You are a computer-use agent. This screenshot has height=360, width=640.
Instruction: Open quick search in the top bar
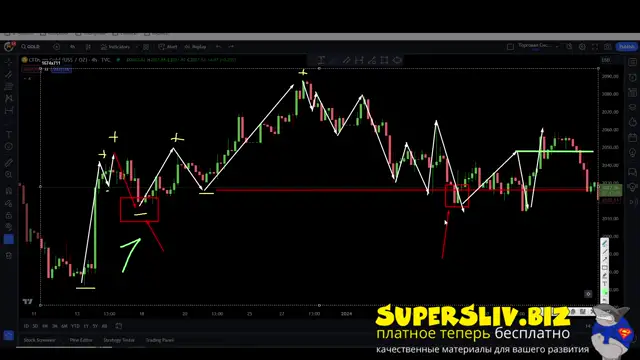[569, 47]
